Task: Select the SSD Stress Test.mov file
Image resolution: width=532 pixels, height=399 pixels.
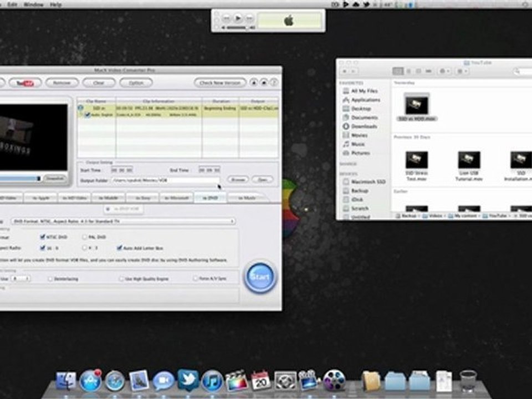Action: point(417,166)
